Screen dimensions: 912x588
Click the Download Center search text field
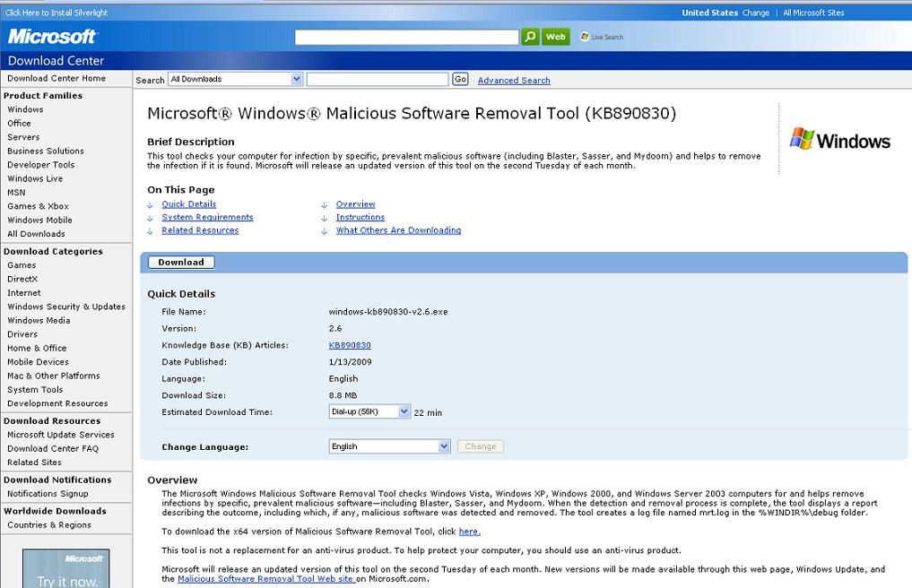[x=378, y=79]
